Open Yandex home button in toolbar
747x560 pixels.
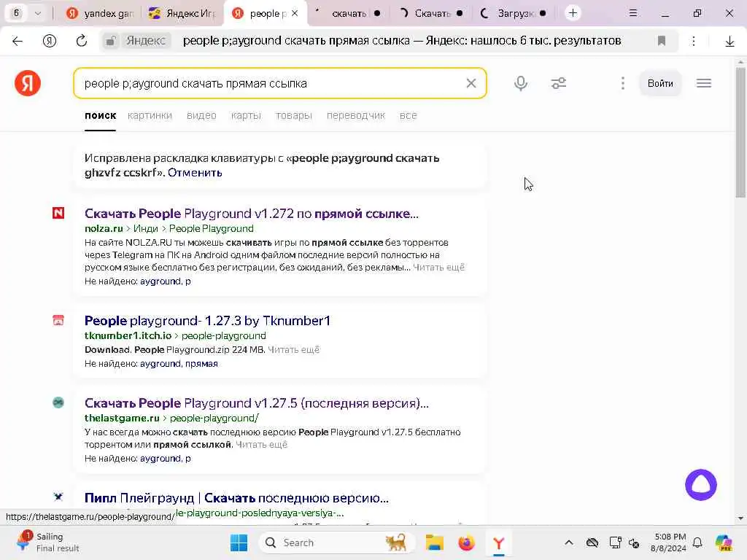pyautogui.click(x=50, y=41)
